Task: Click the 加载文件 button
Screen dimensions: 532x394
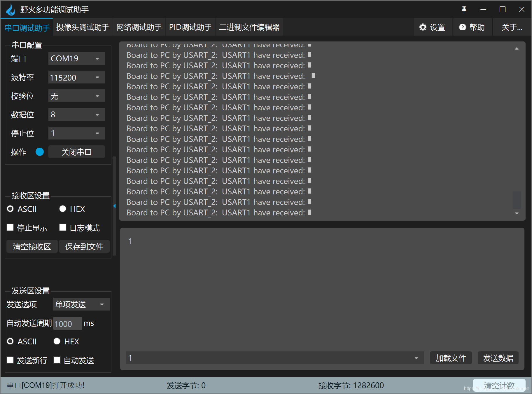Action: pos(451,358)
